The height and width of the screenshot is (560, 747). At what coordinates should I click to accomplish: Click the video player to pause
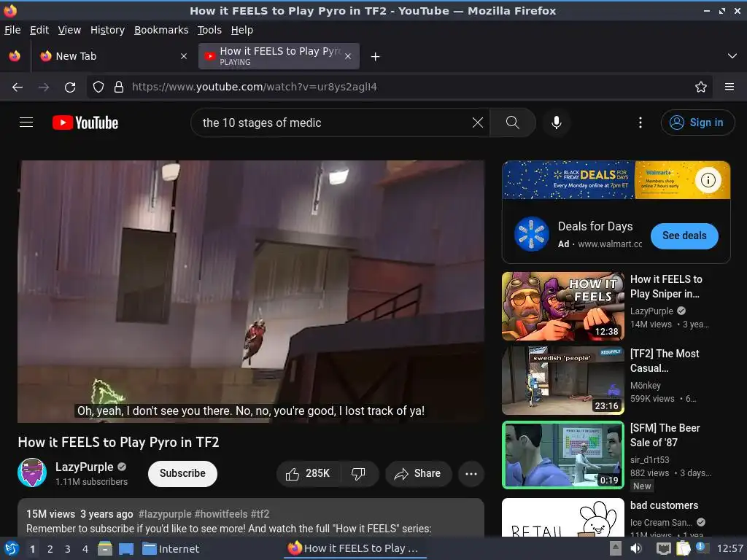coord(251,291)
